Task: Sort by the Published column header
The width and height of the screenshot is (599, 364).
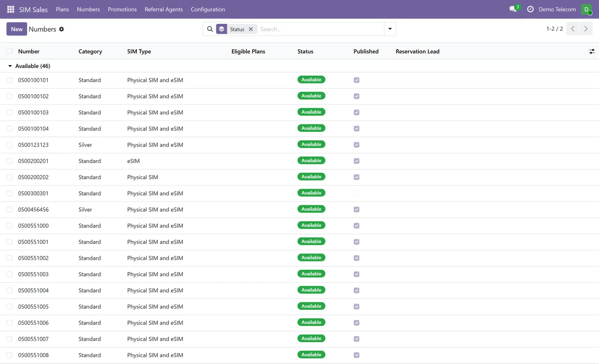Action: [366, 51]
